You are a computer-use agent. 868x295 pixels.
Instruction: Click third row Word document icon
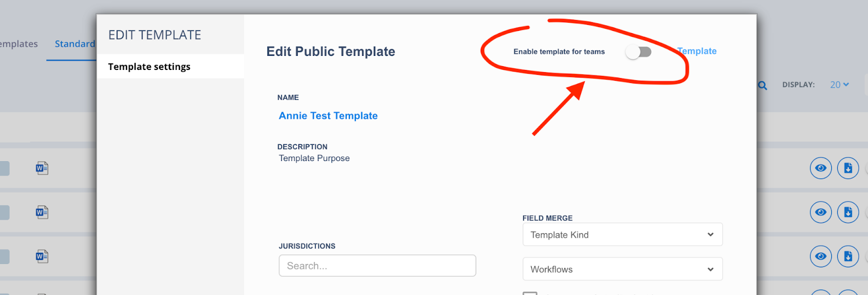pos(42,256)
